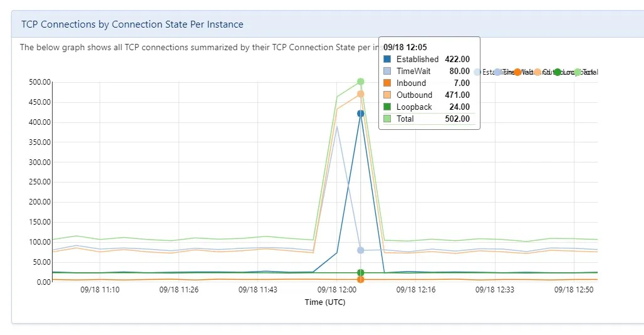Screen dimensions: 644x335
Task: Select the Total data point marker at 12:05
Action: point(361,82)
